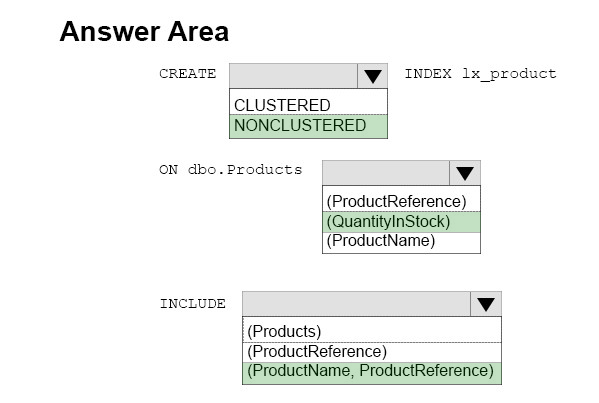Select the CLUSTERED option
The height and width of the screenshot is (403, 599).
pos(308,105)
